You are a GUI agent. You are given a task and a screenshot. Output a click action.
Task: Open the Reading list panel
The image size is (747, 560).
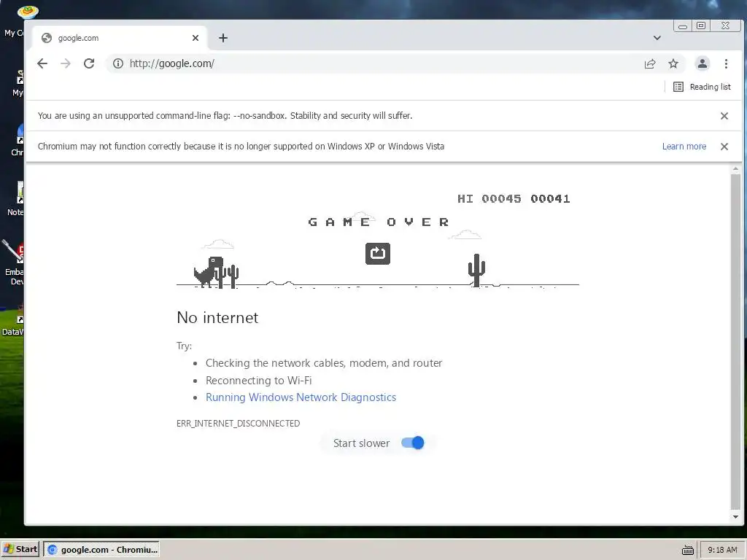702,87
